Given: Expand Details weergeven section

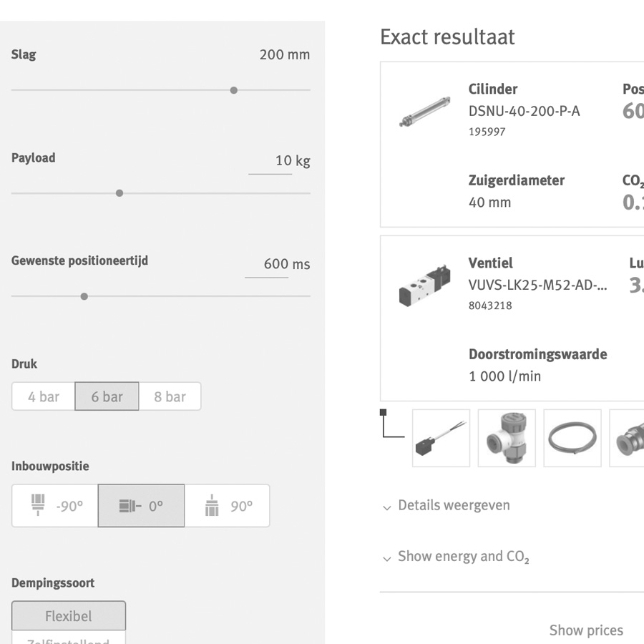Looking at the screenshot, I should 454,506.
